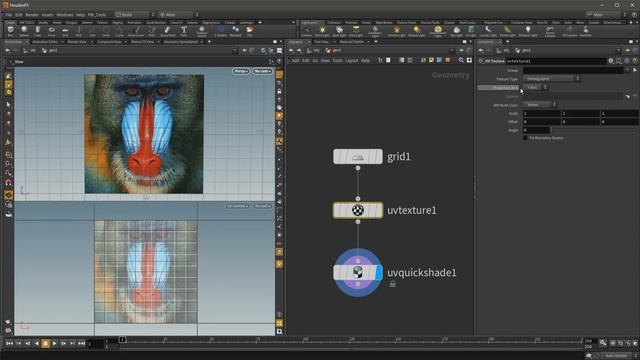
Task: Click the Angle slider track
Action: click(594, 130)
